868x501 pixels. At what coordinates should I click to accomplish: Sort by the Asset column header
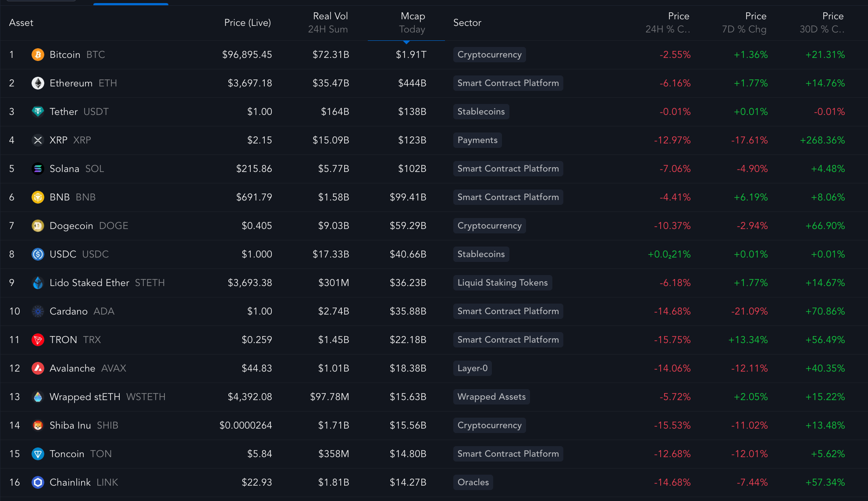(x=21, y=23)
